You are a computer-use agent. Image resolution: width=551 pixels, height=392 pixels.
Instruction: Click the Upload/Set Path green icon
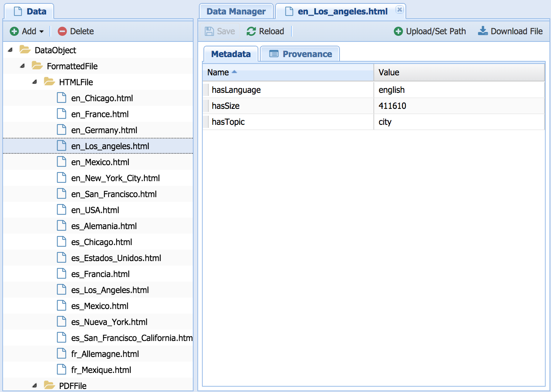pos(398,31)
